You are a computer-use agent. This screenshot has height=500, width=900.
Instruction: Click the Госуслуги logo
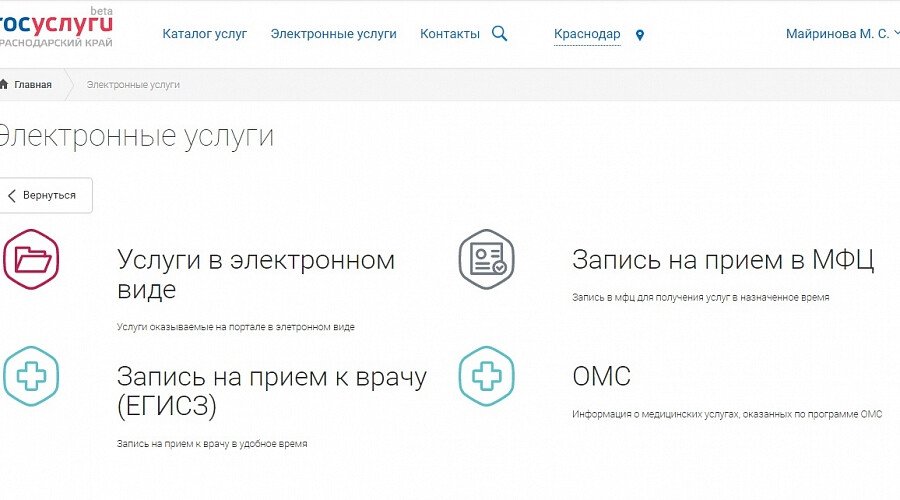[x=55, y=29]
